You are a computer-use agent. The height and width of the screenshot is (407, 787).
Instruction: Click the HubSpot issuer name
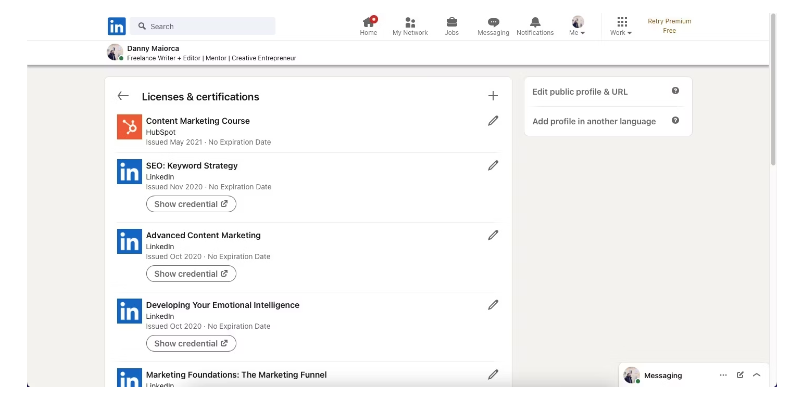click(x=161, y=132)
